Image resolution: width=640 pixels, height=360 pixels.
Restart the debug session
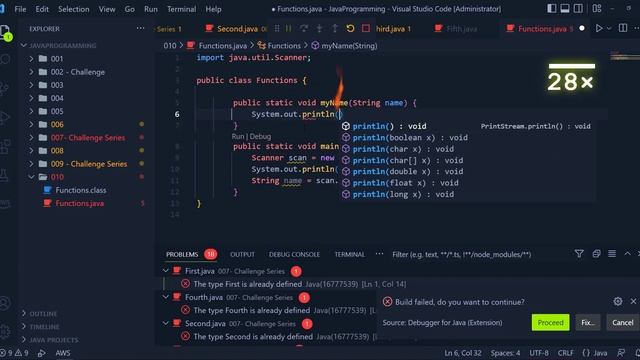350,28
